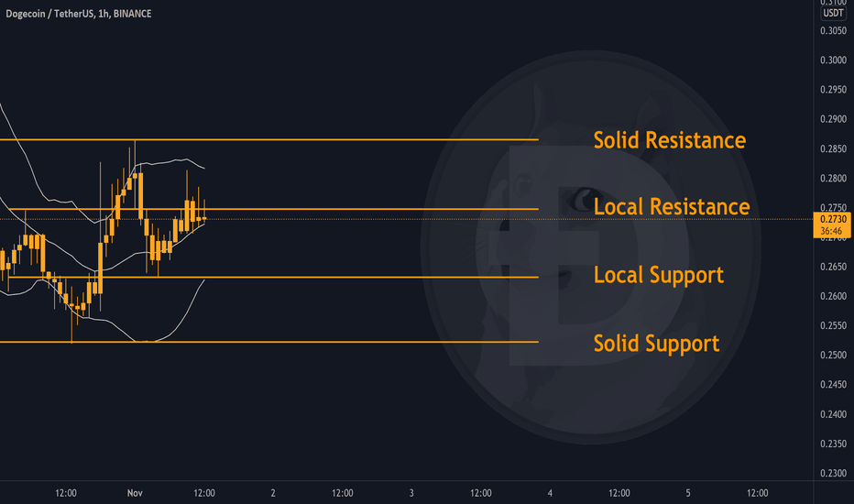The width and height of the screenshot is (854, 504).
Task: Click the 0.2350 level on price scale
Action: (x=833, y=444)
